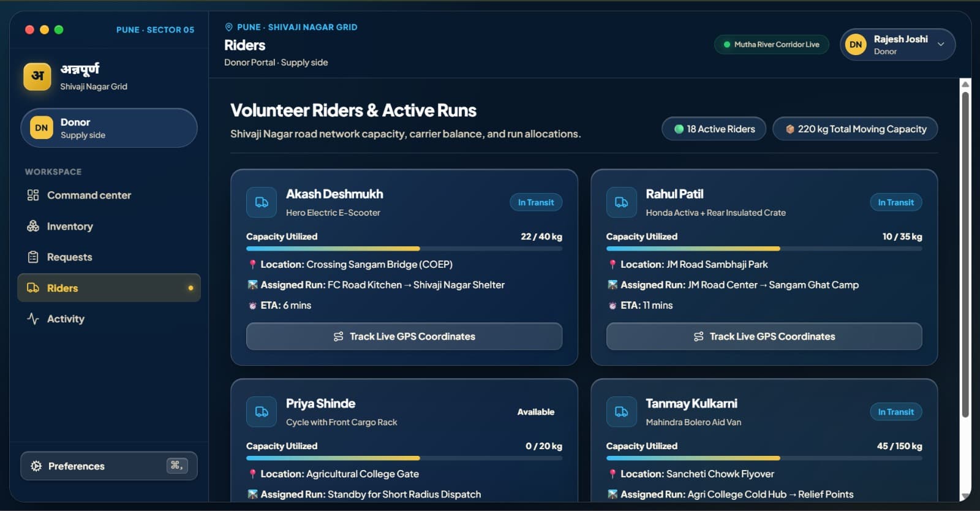Click the 18 Active Riders badge
Viewport: 980px width, 511px height.
click(714, 129)
